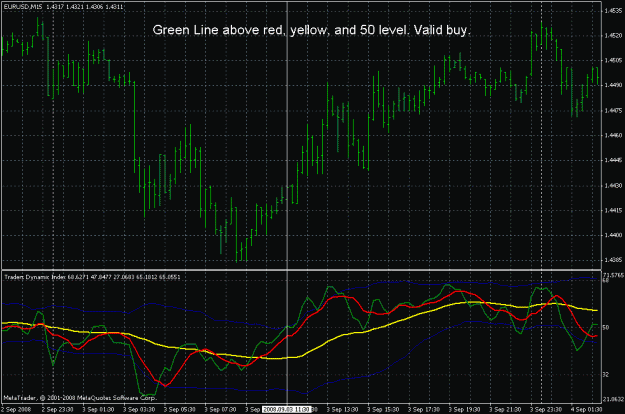Select the 1.4445 price axis label

(613, 160)
